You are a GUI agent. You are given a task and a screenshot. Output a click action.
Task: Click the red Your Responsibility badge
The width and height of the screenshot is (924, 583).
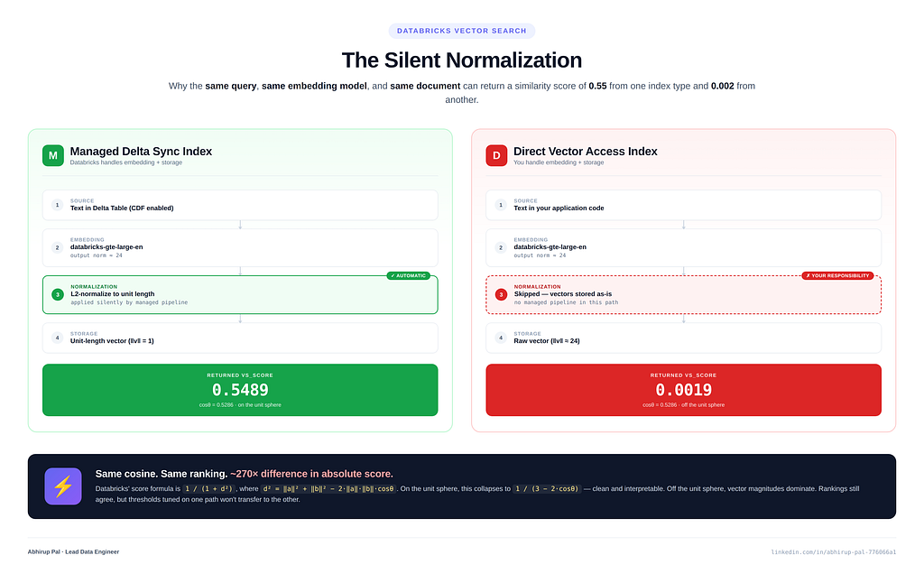click(x=837, y=275)
